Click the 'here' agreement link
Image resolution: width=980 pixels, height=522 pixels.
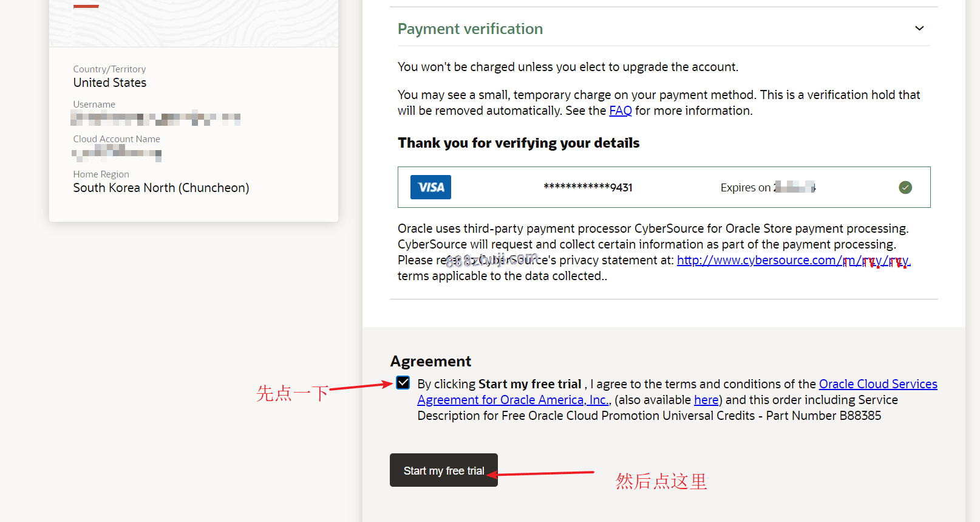coord(706,400)
